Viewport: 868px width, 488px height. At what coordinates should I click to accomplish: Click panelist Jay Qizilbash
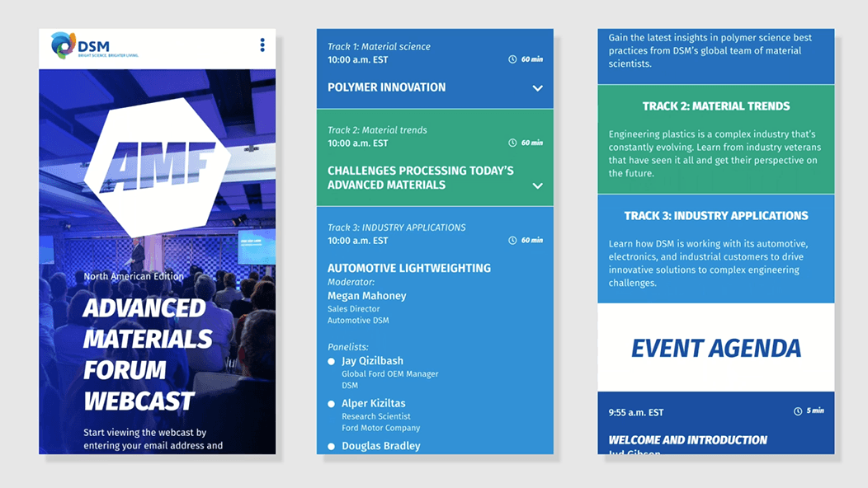(x=372, y=361)
